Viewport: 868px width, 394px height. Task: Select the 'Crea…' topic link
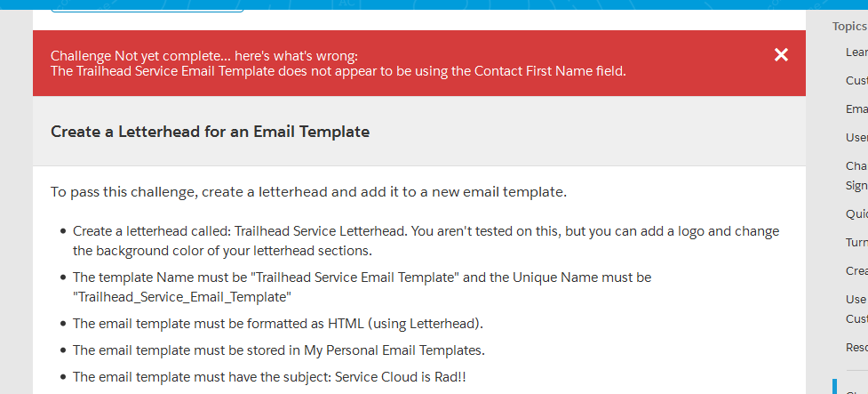pos(856,271)
